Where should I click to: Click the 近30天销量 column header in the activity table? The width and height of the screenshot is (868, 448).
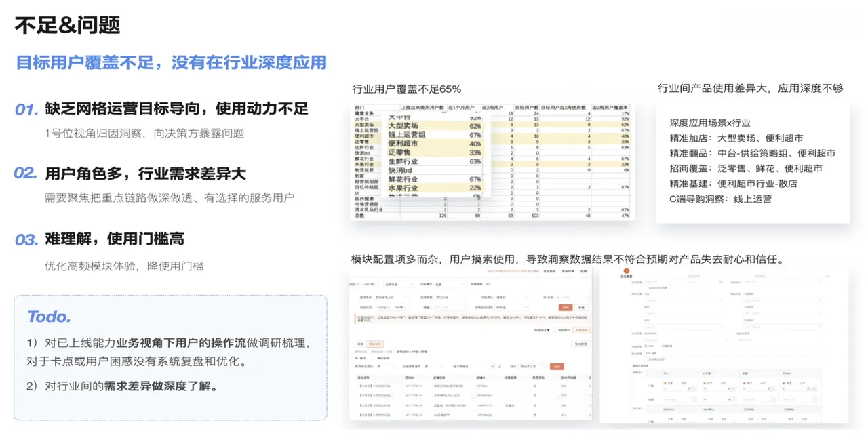point(568,378)
